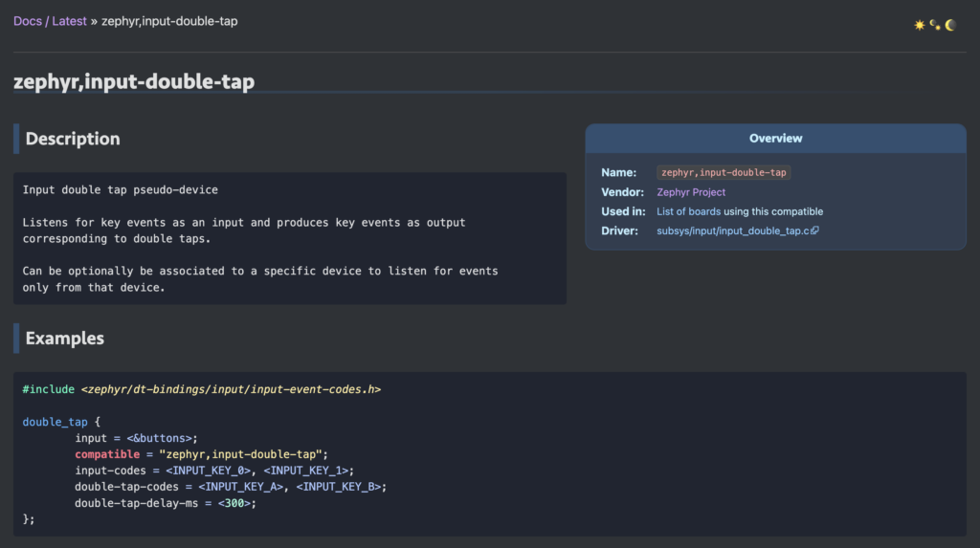Switch to light theme with sun icon
980x548 pixels.
tap(920, 25)
